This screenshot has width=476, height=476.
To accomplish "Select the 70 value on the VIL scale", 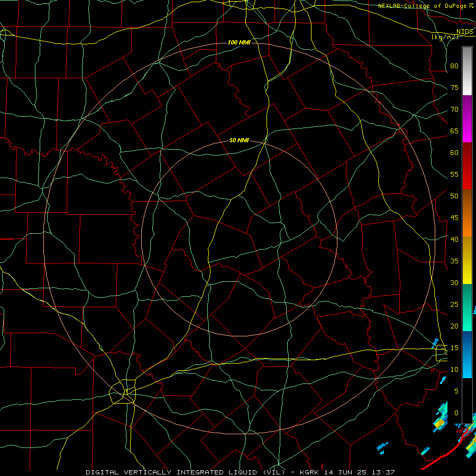I will click(454, 109).
